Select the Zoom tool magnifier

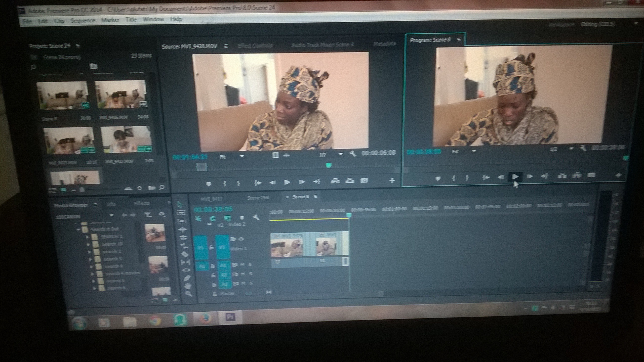[189, 293]
